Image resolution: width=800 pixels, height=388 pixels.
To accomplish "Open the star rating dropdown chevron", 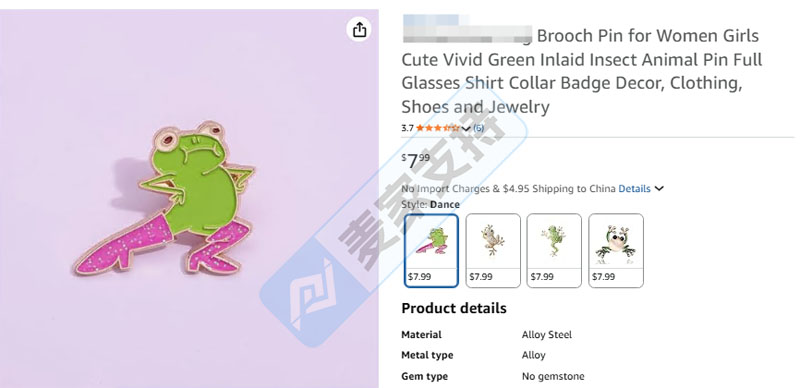I will [x=465, y=129].
